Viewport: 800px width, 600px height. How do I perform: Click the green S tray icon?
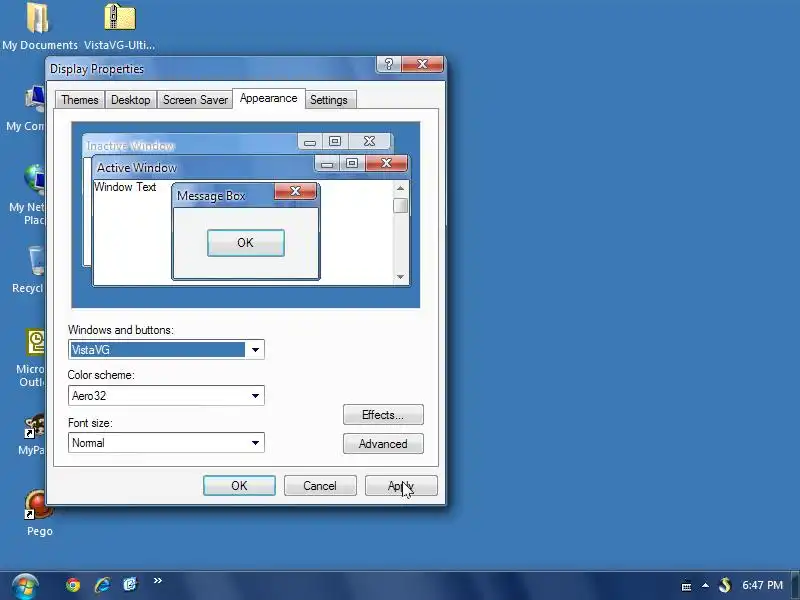tap(724, 585)
